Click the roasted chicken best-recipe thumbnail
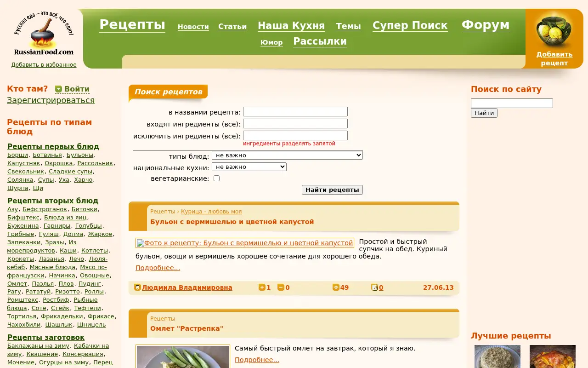This screenshot has height=368, width=588. 553,356
